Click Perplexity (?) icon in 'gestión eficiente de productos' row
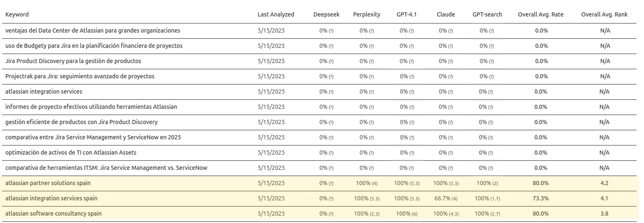644x223 pixels. (x=371, y=122)
